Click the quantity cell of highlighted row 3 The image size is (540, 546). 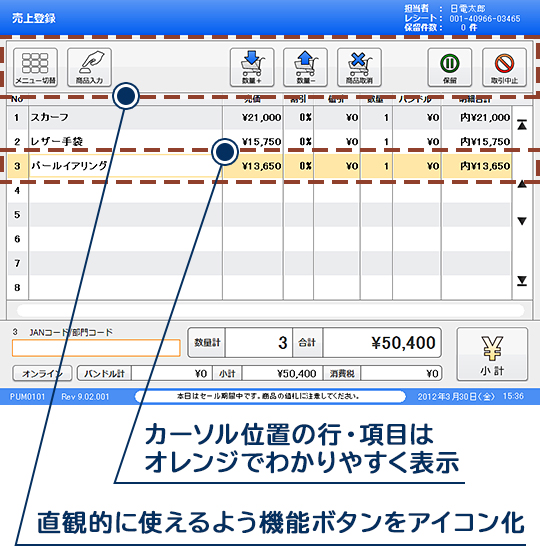pyautogui.click(x=376, y=166)
